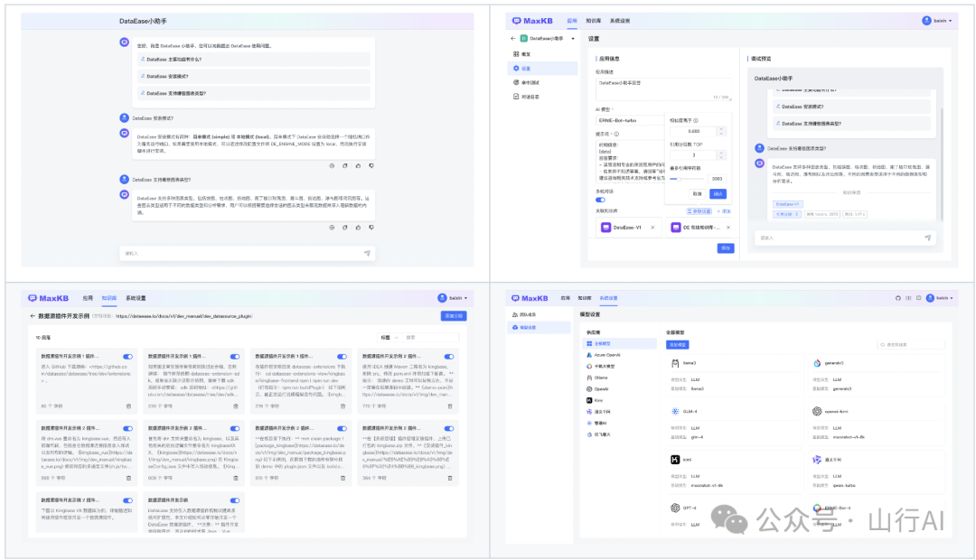This screenshot has height=560, width=976.
Task: Delete the paragraph card with 80 characters
Action: tap(129, 406)
